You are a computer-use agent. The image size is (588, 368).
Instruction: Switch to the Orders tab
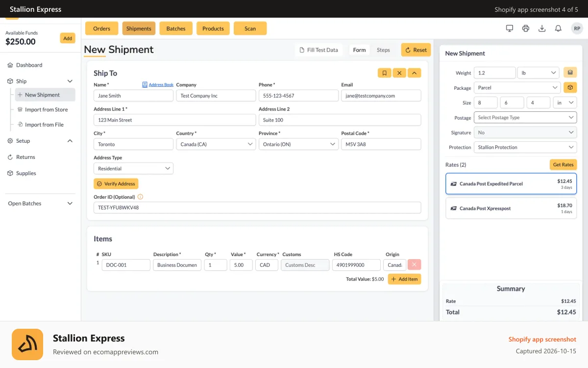tap(102, 28)
